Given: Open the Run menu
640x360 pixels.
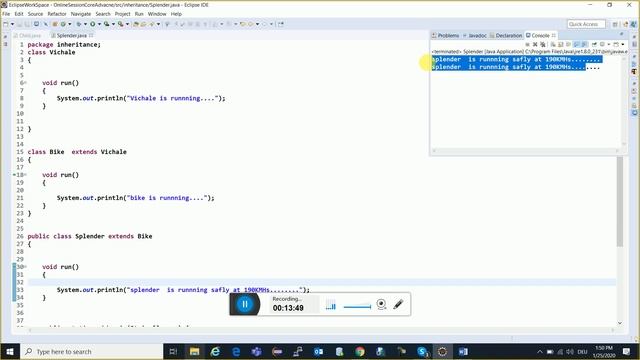Looking at the screenshot, I should (x=139, y=14).
